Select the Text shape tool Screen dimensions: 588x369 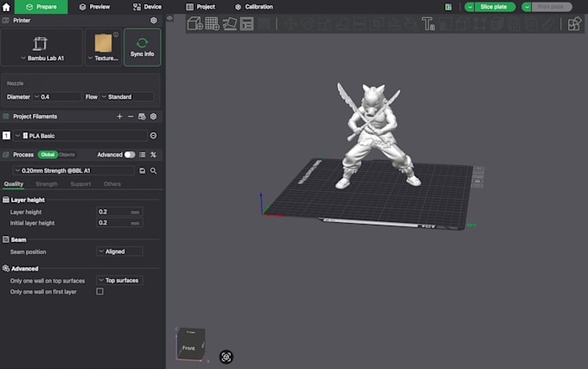(x=428, y=24)
